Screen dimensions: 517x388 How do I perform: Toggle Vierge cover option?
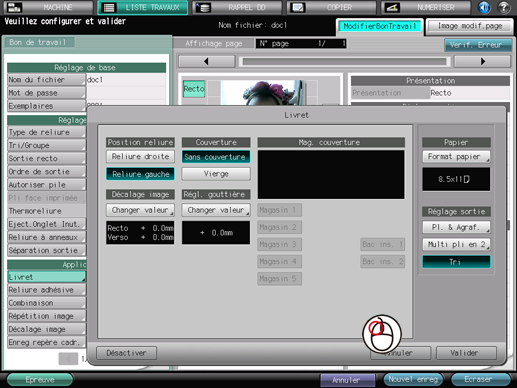click(x=216, y=174)
